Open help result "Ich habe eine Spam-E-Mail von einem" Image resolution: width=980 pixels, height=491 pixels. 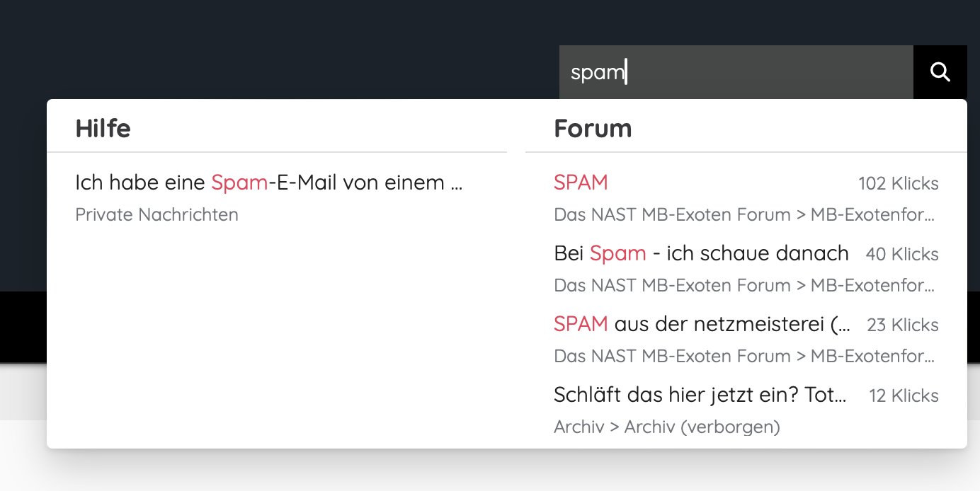pos(269,183)
